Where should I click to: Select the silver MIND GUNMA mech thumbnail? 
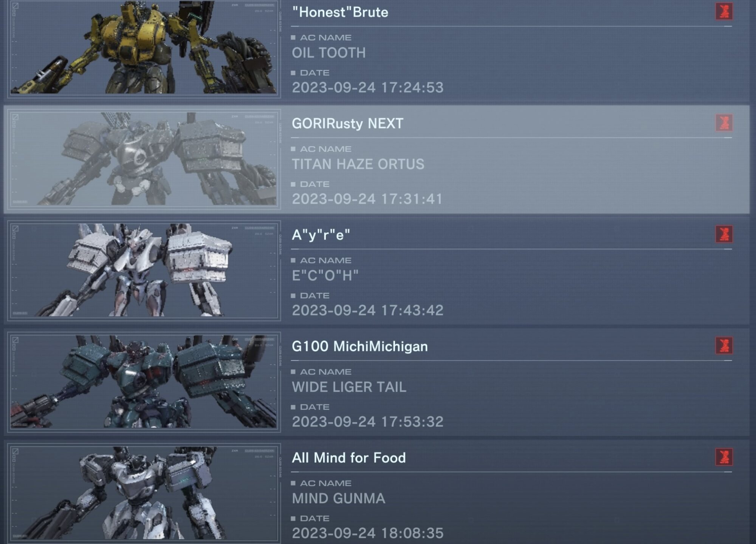point(144,493)
